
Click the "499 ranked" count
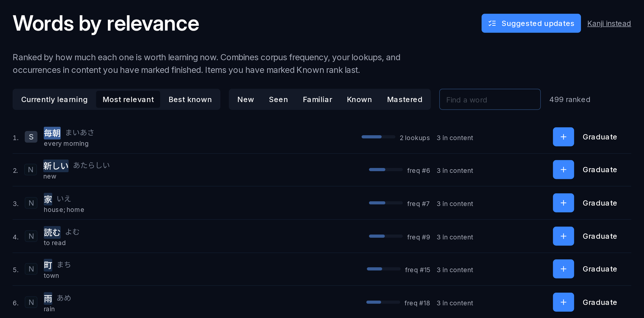(570, 99)
